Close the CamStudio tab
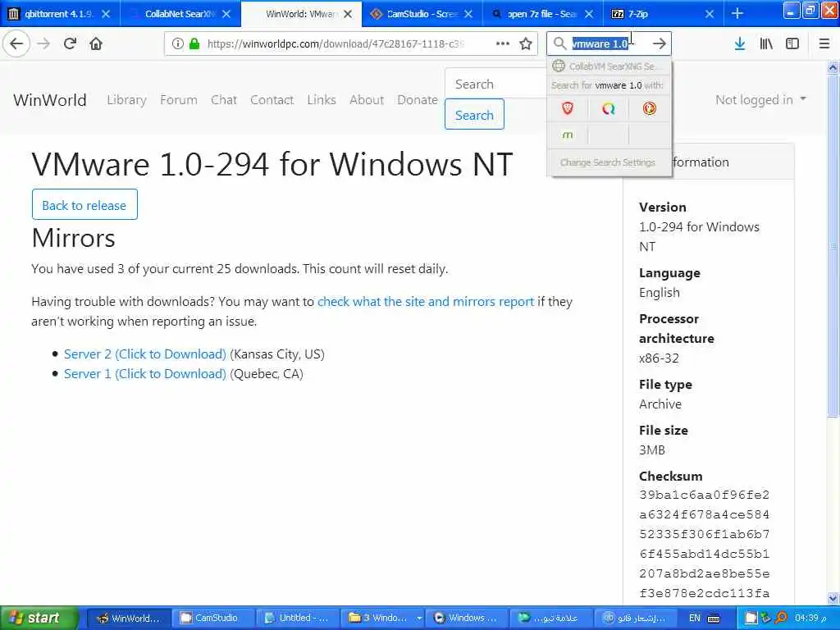840x630 pixels. pos(468,14)
